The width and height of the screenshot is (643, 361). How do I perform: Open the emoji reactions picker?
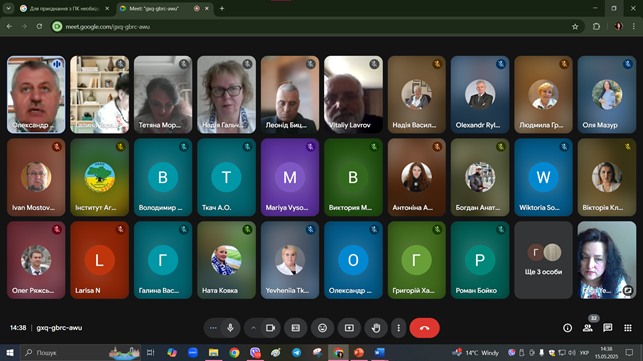(322, 328)
